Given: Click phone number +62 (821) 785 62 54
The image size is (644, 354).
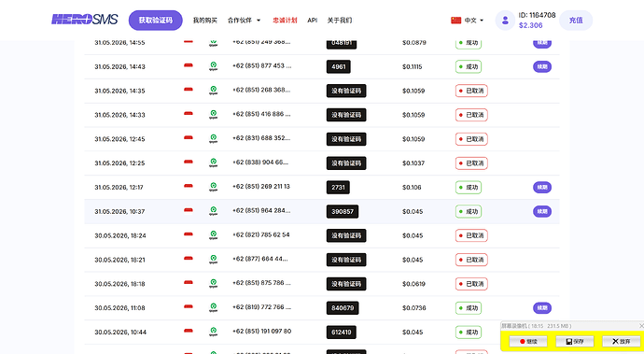Looking at the screenshot, I should [261, 234].
